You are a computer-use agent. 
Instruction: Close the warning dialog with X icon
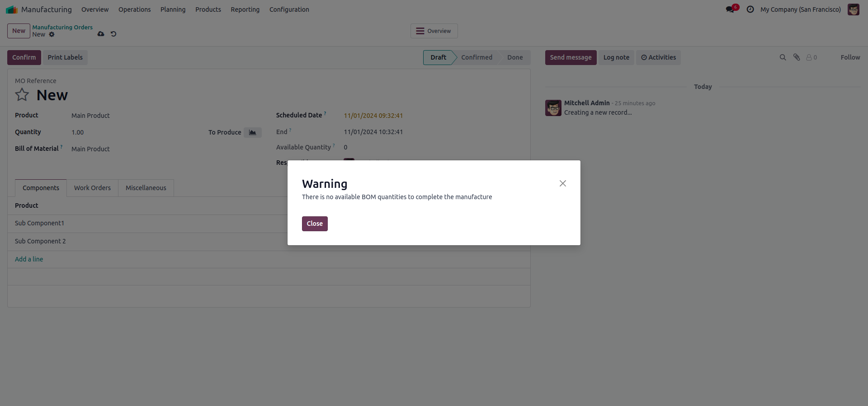pyautogui.click(x=562, y=183)
